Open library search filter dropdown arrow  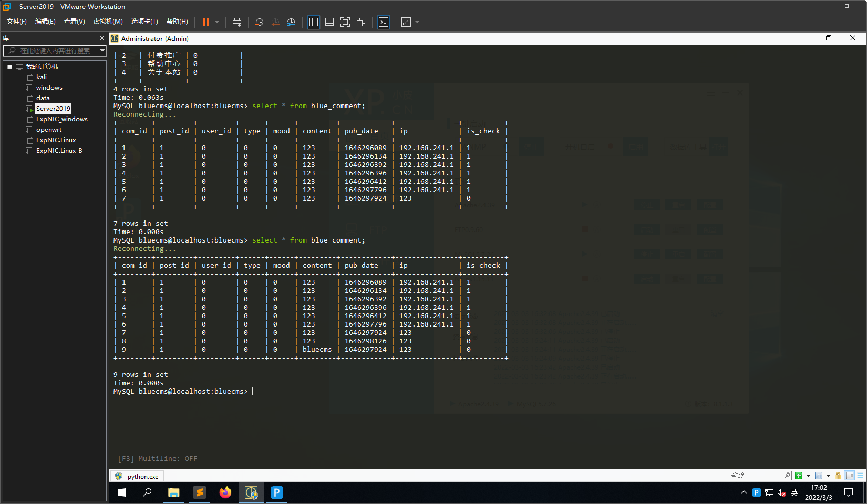click(102, 50)
